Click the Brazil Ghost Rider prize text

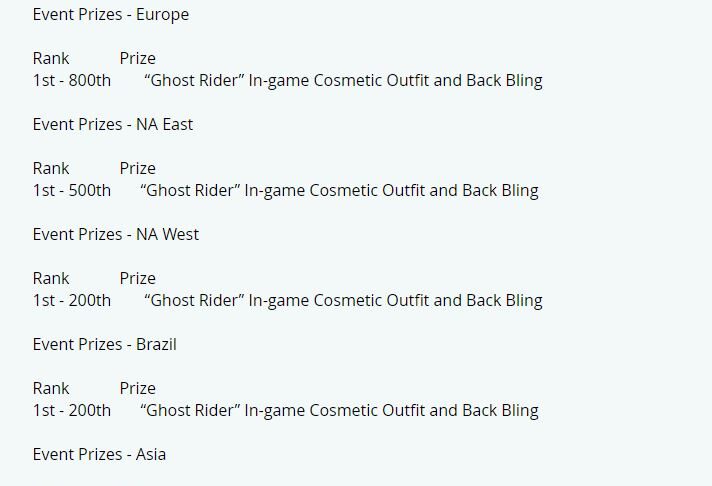click(339, 410)
